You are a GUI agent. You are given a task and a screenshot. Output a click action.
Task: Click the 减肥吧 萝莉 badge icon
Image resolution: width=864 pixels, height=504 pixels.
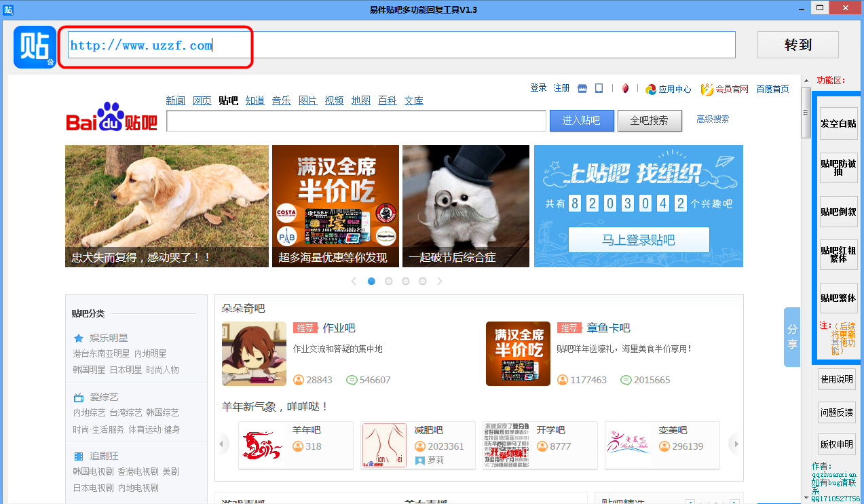coord(420,461)
